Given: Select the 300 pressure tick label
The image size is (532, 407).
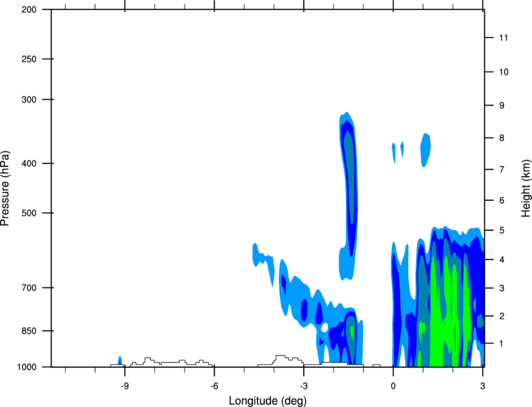Looking at the screenshot, I should [x=29, y=100].
